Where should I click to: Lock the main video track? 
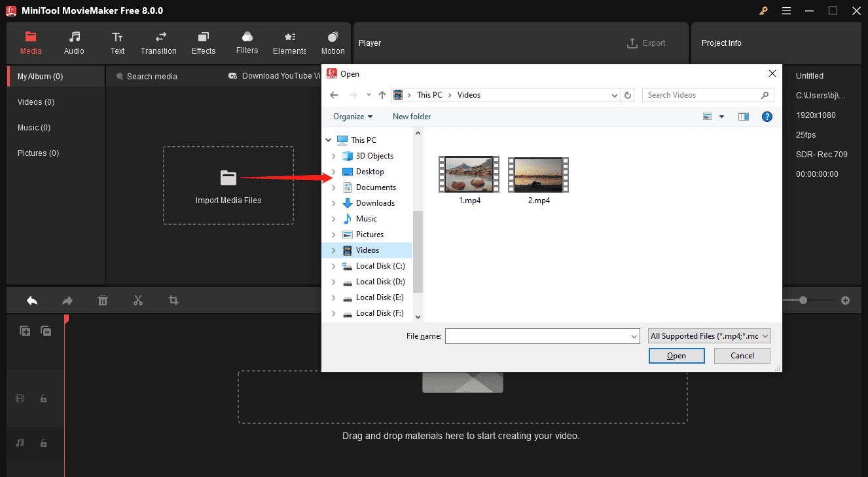tap(43, 398)
